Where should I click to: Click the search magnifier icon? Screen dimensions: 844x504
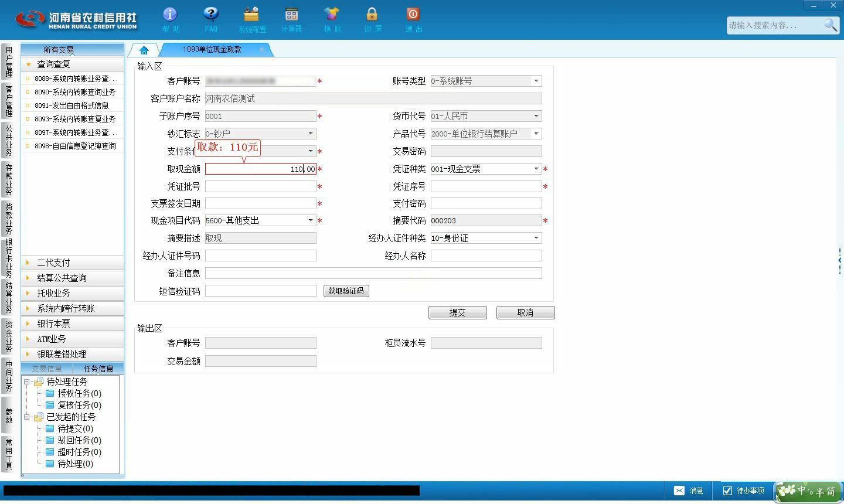pyautogui.click(x=831, y=25)
